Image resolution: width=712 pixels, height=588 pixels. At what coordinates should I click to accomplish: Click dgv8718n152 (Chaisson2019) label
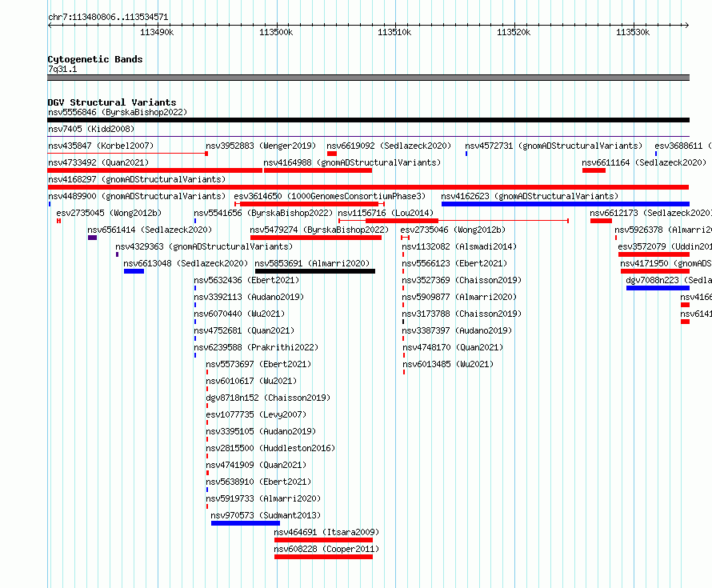tap(268, 398)
